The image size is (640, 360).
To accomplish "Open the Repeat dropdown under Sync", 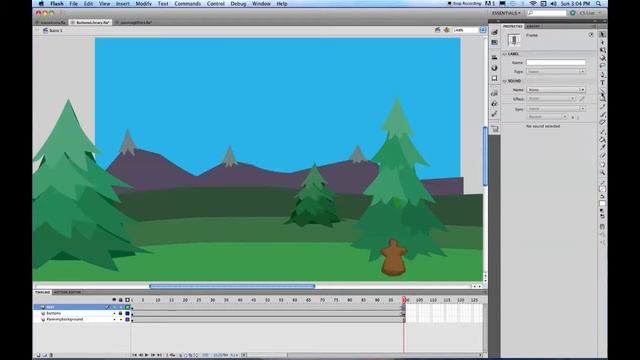I will [x=547, y=117].
